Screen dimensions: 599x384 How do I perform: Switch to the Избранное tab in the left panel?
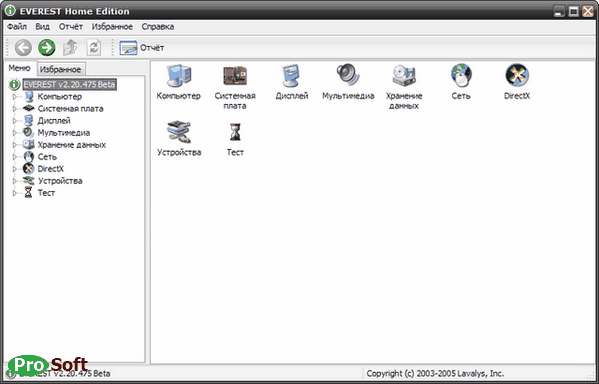coord(61,69)
